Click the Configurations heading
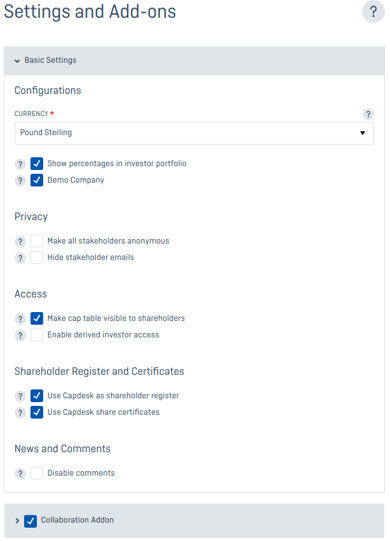Screen dimensions: 390x541 [x=48, y=90]
